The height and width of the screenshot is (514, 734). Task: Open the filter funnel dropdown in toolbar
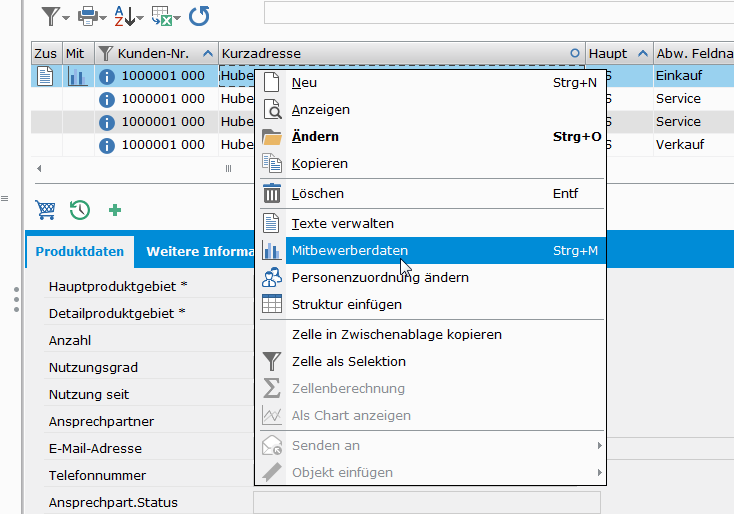click(66, 18)
